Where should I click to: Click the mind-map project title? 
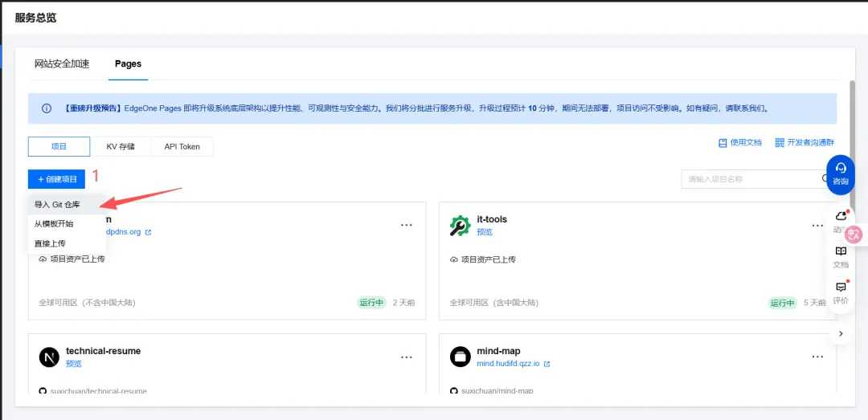tap(498, 351)
